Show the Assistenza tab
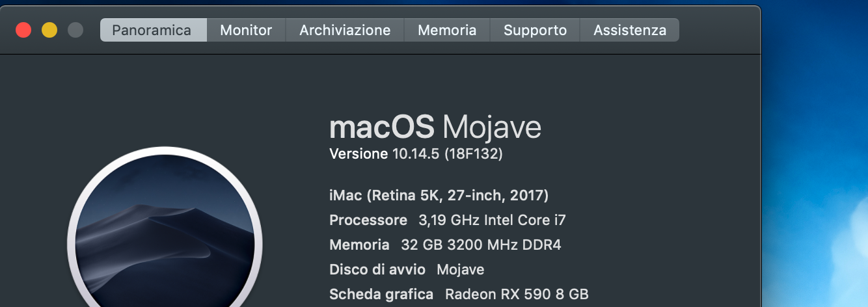This screenshot has height=307, width=868. coord(629,30)
